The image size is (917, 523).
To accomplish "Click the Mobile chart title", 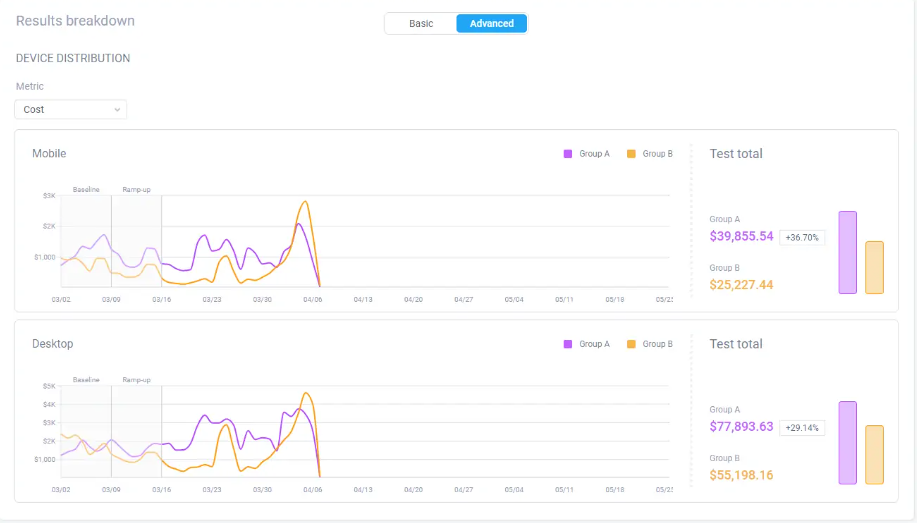I will (x=49, y=153).
